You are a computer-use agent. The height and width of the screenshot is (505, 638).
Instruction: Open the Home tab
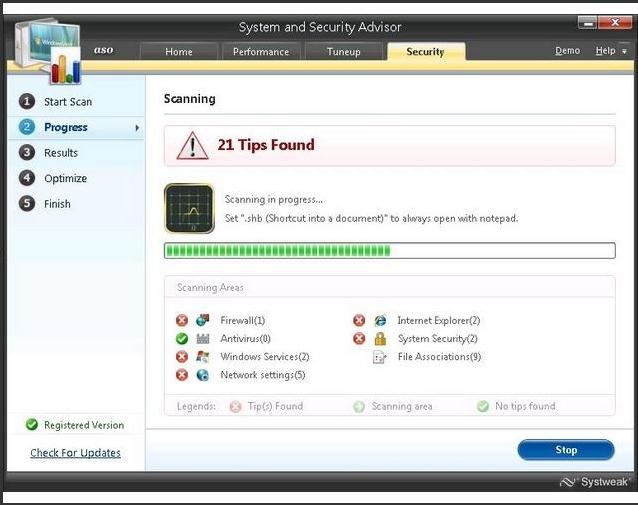coord(179,52)
